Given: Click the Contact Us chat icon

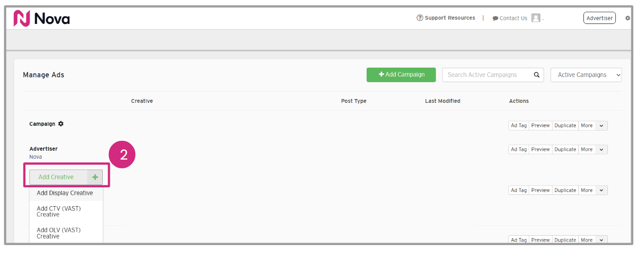Looking at the screenshot, I should click(495, 19).
